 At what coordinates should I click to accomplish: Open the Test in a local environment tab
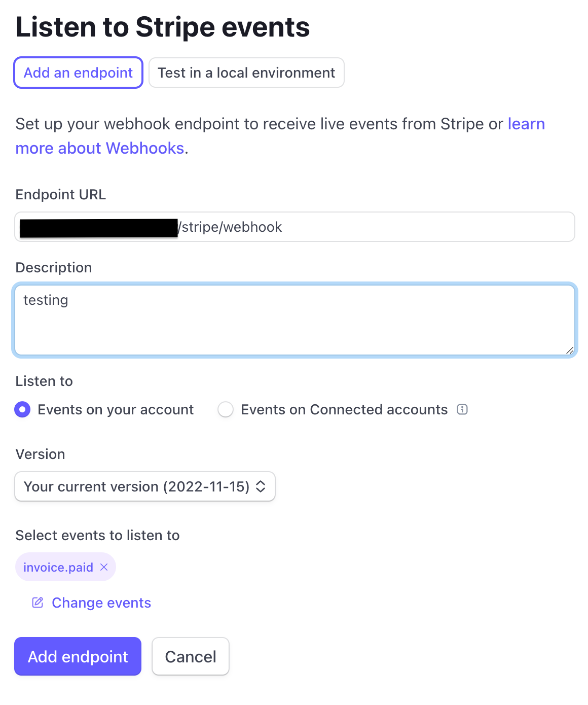(x=246, y=73)
